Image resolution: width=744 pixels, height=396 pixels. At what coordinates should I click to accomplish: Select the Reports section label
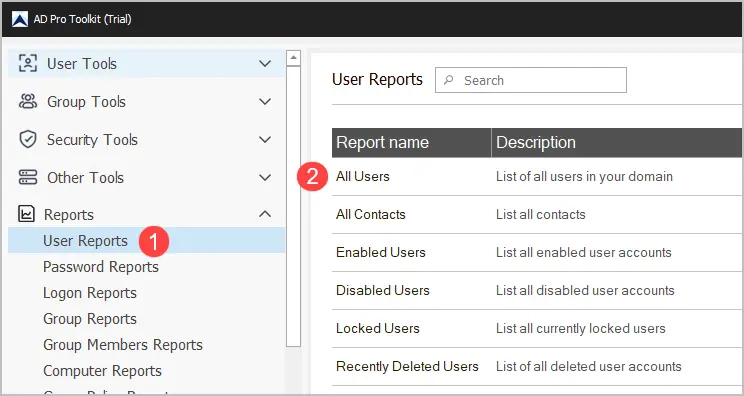pyautogui.click(x=69, y=215)
